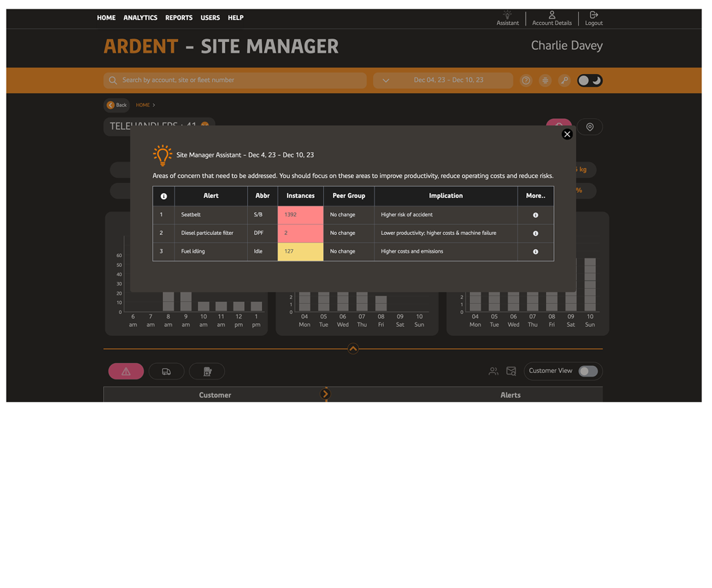Open the HELP menu item
This screenshot has height=588, width=712.
coord(236,18)
